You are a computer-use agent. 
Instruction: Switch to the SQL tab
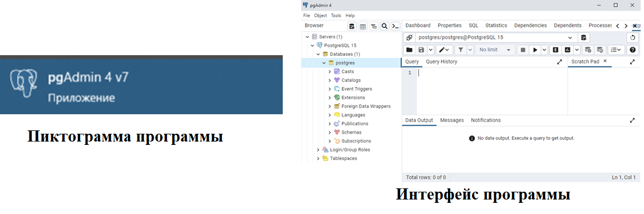pos(473,26)
